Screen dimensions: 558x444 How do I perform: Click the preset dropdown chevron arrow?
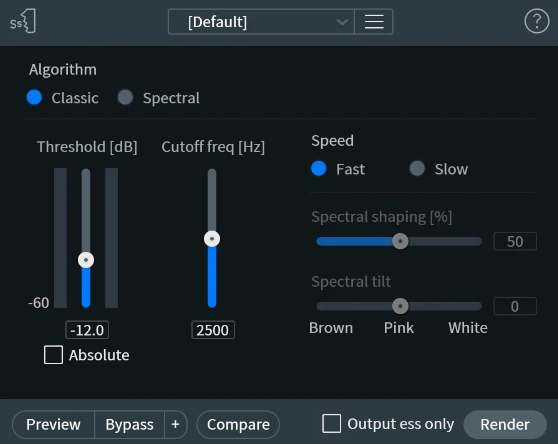pos(342,22)
